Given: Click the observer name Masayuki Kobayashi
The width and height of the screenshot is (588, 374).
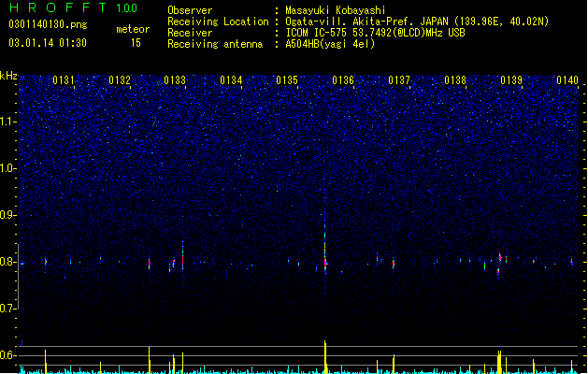Looking at the screenshot, I should pyautogui.click(x=336, y=10).
